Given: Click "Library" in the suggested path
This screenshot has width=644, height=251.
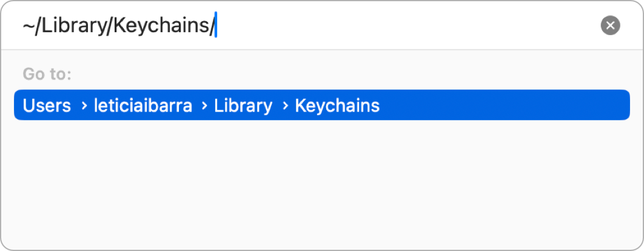Looking at the screenshot, I should (243, 105).
